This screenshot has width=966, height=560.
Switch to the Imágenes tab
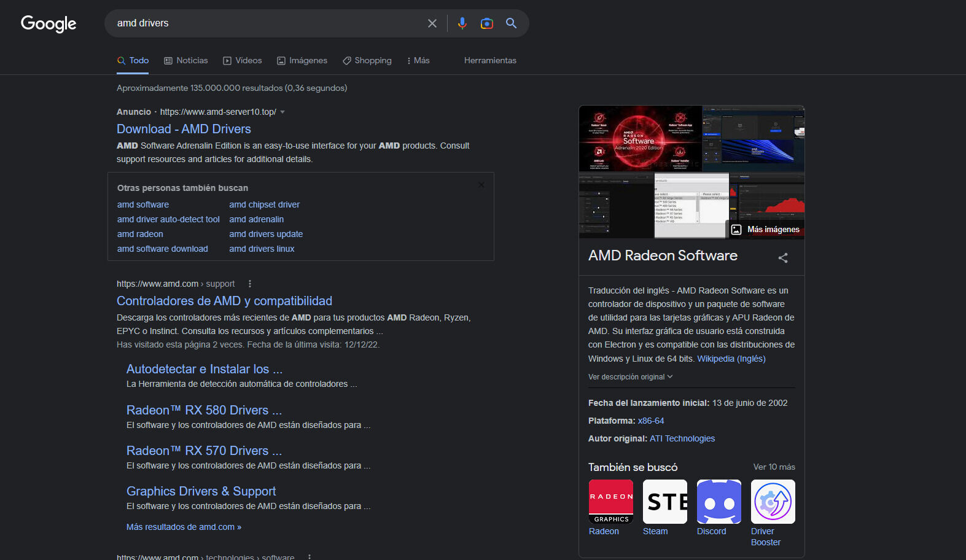click(x=302, y=61)
